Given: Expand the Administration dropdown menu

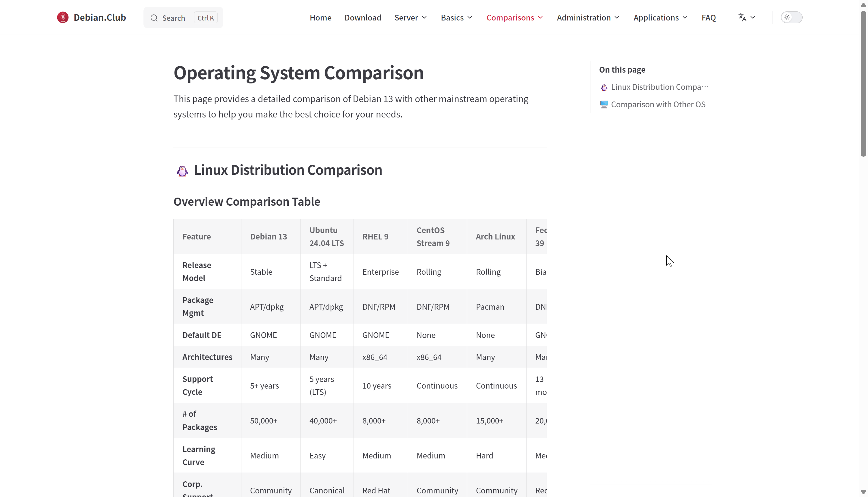Looking at the screenshot, I should point(588,17).
